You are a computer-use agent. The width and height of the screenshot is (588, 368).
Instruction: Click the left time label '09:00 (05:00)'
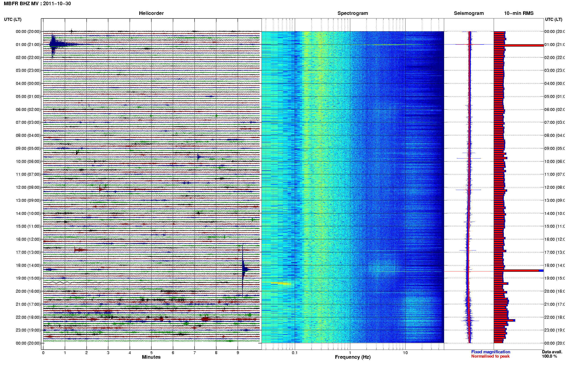click(28, 148)
